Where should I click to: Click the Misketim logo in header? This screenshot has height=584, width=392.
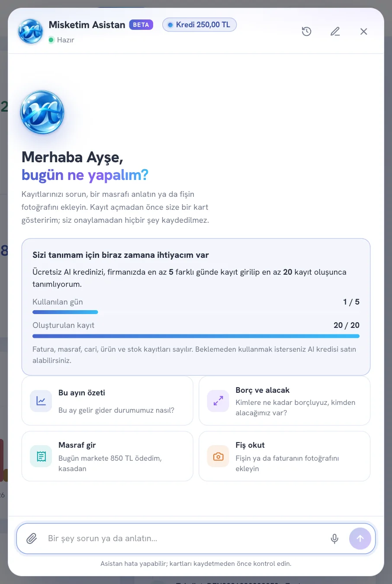click(30, 31)
